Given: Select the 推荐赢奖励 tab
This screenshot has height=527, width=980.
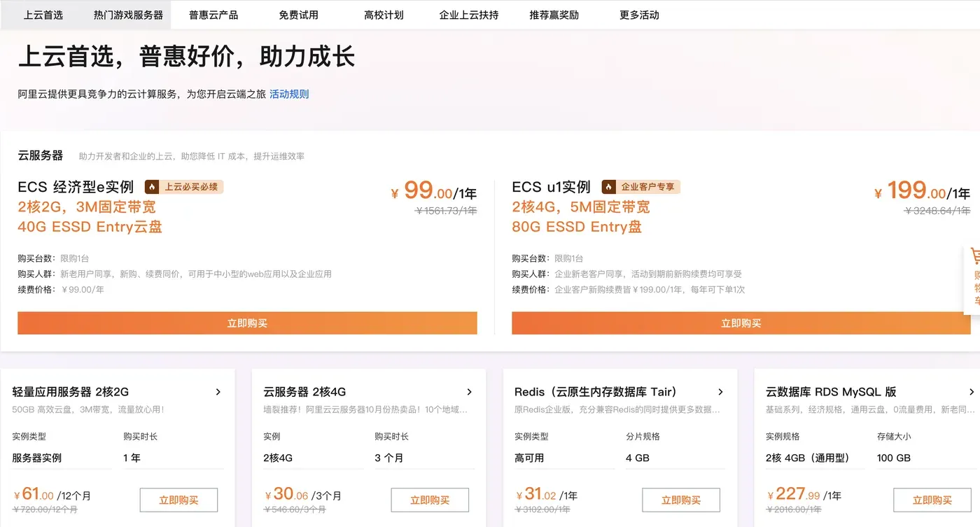Looking at the screenshot, I should point(554,14).
